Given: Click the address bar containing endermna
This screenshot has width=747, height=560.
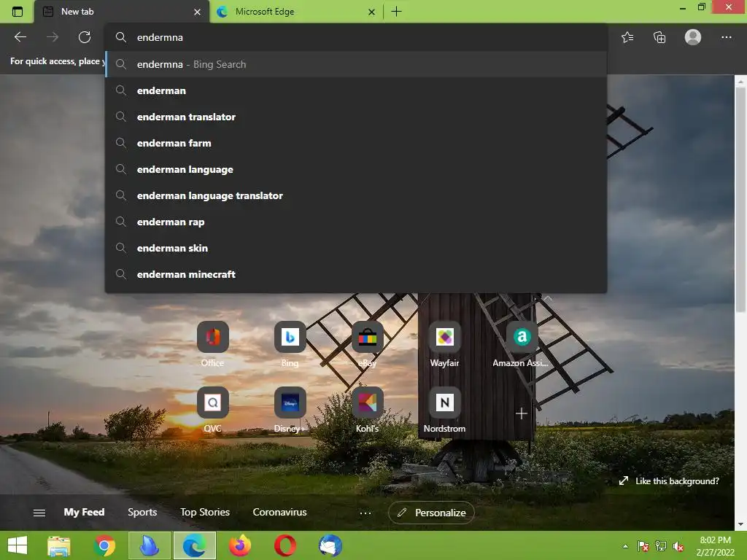Looking at the screenshot, I should [x=356, y=37].
